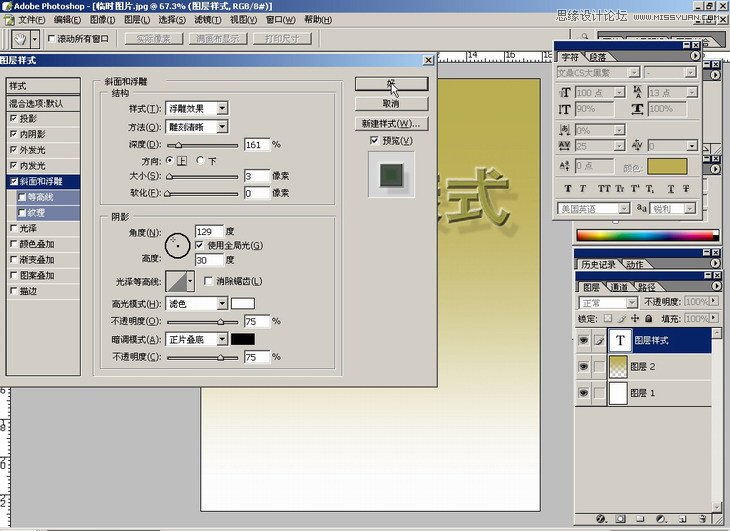Open the layer blend mode dropdown 正常

tap(632, 302)
